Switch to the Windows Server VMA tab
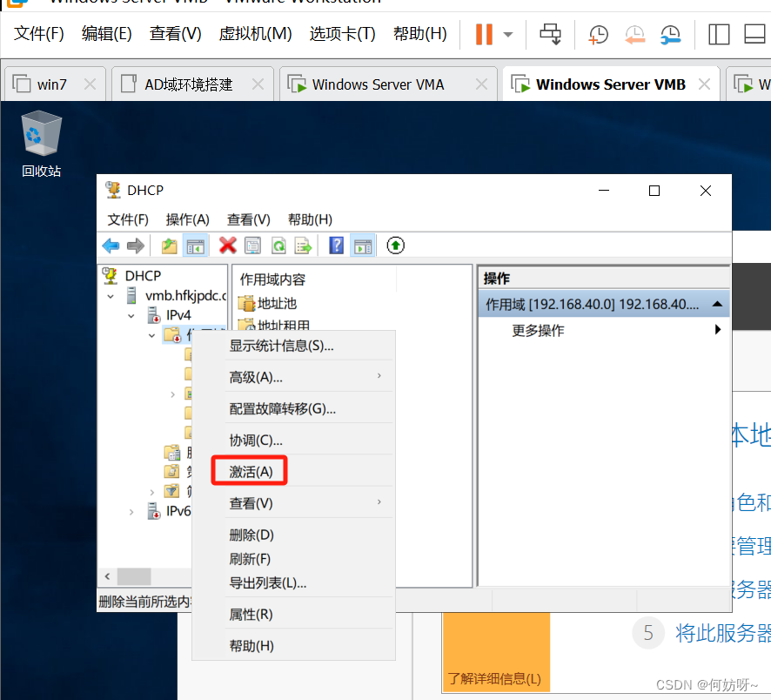Viewport: 771px width, 700px height. (378, 84)
